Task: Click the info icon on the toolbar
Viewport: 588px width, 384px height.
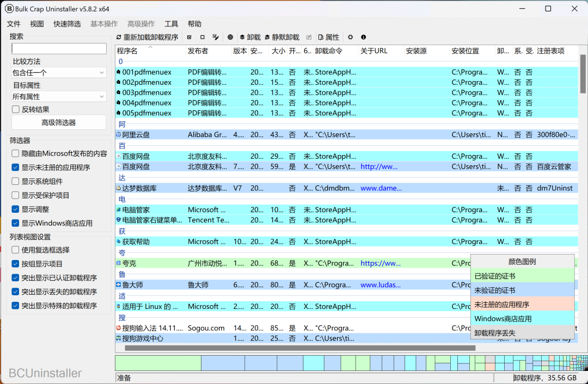Action: (363, 37)
